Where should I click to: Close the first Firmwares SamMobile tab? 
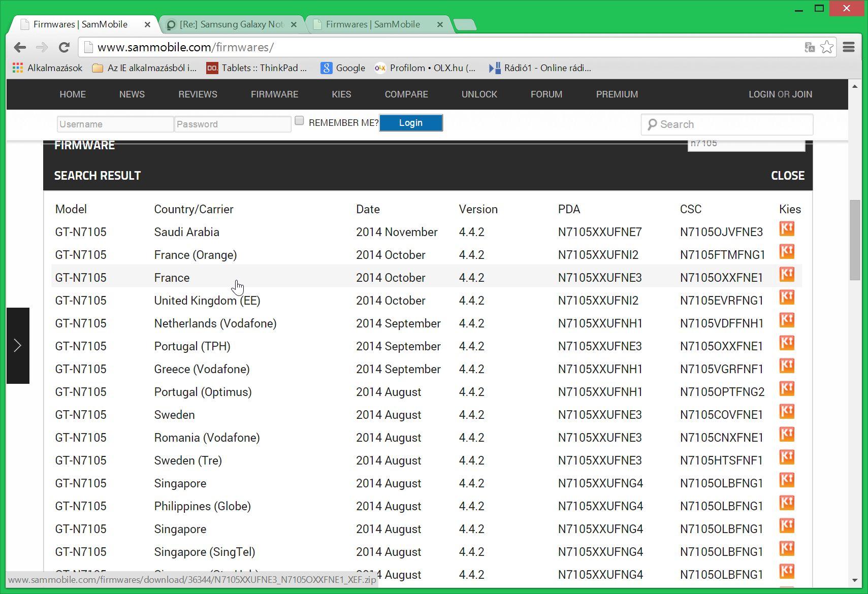(x=147, y=24)
